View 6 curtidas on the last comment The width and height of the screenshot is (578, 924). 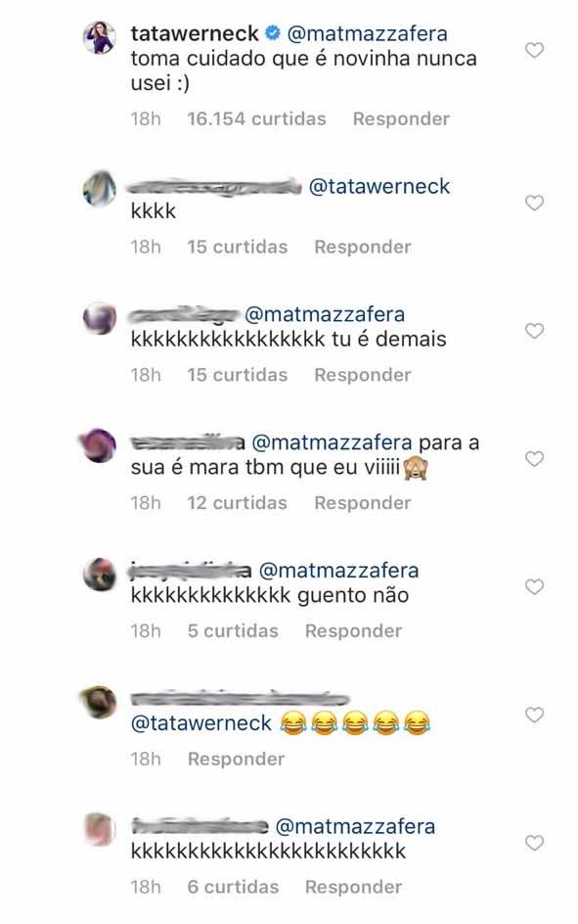[233, 887]
